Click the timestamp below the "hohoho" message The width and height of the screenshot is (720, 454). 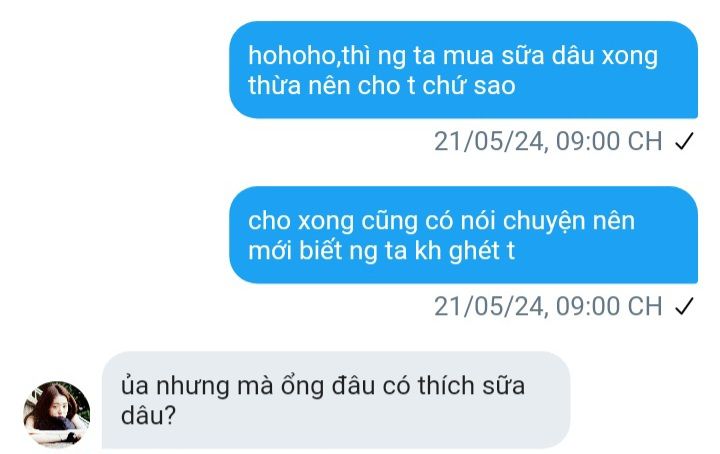(548, 141)
